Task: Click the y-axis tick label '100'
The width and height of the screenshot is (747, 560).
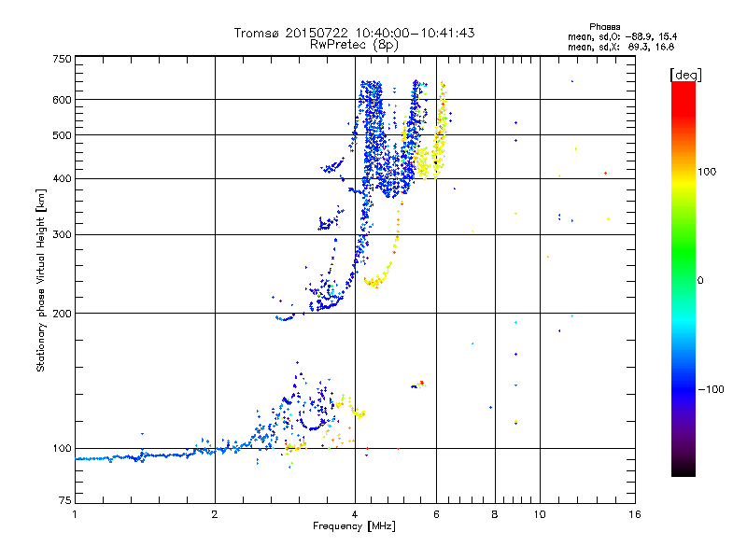Action: [62, 449]
